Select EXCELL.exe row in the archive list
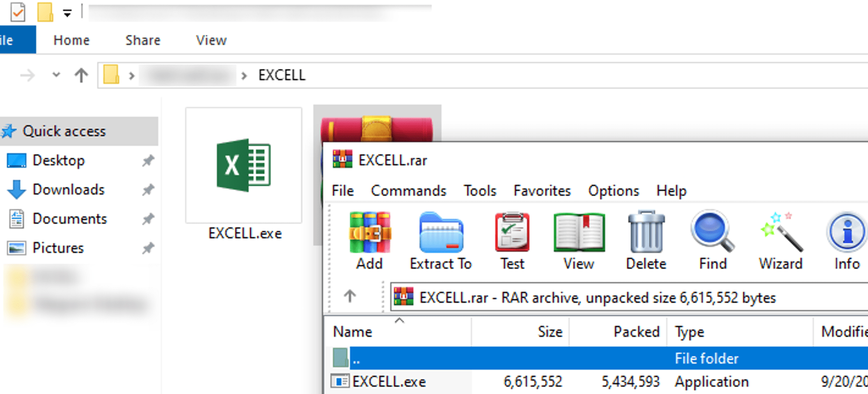 pos(389,381)
